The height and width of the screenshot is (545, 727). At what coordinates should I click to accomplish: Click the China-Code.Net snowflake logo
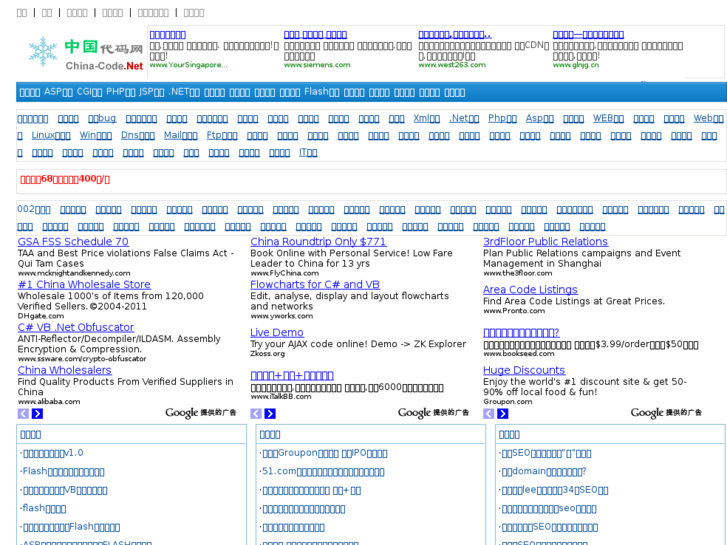[86, 54]
